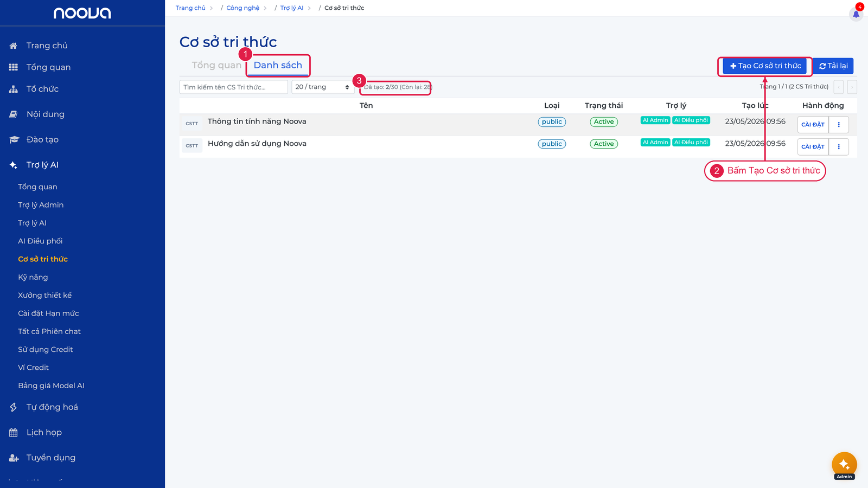Viewport: 868px width, 488px height.
Task: Click the Tạo Cơ sở tri thức button
Action: pos(765,66)
